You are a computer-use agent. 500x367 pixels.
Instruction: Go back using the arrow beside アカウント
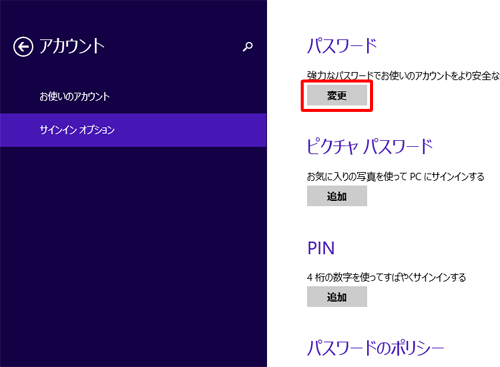[23, 47]
